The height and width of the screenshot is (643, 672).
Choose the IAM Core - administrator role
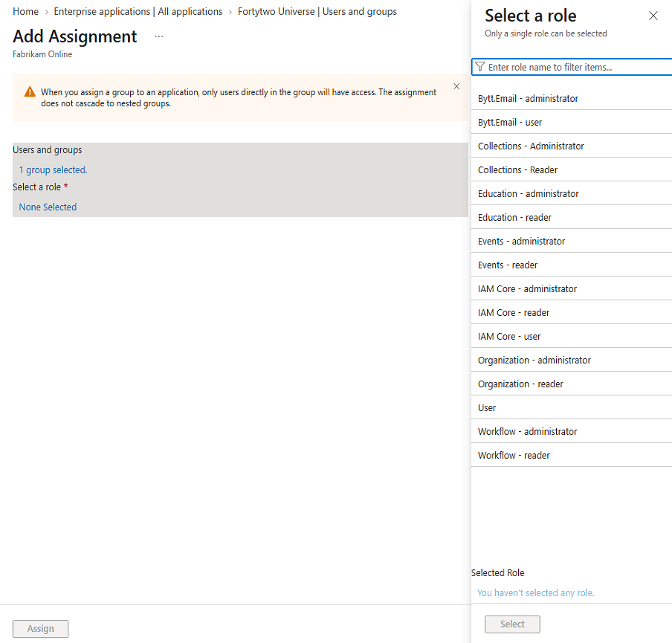[x=572, y=288]
